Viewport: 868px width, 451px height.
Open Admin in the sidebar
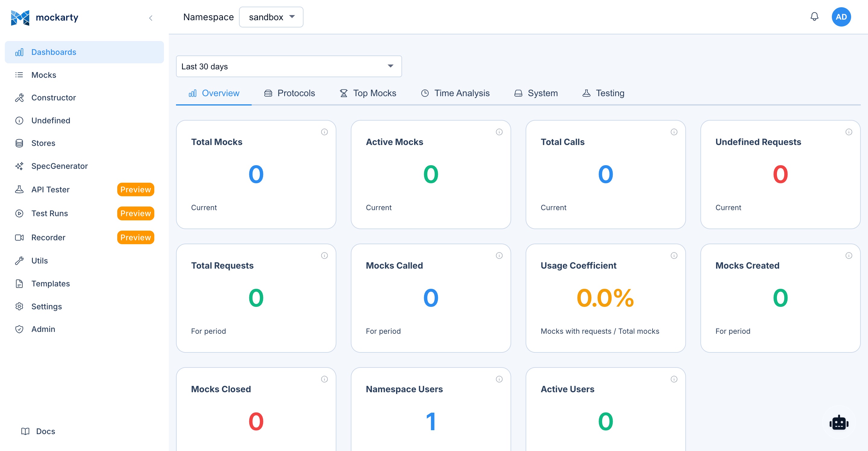click(x=84, y=329)
